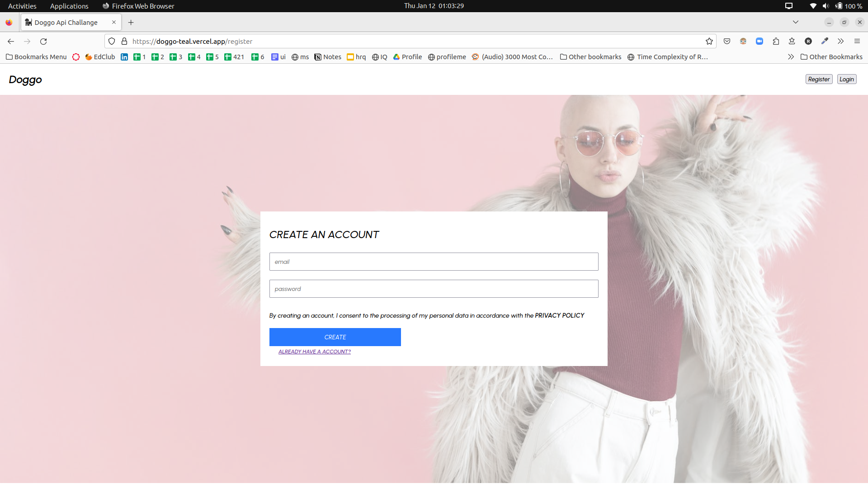
Task: Open the extensions puzzle-piece icon
Action: pos(776,41)
